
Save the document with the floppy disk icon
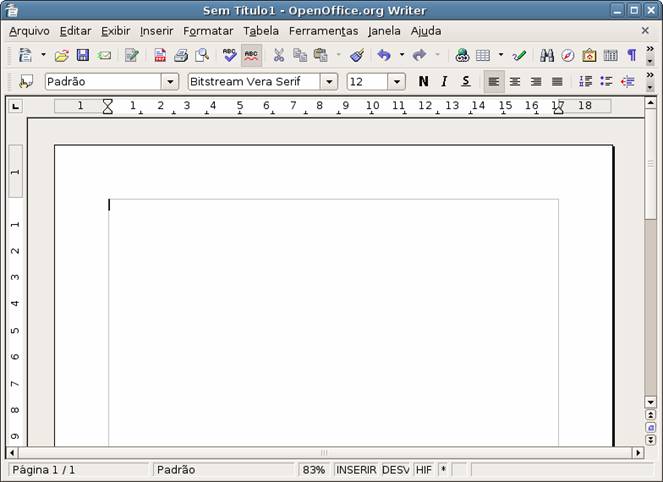click(x=83, y=55)
